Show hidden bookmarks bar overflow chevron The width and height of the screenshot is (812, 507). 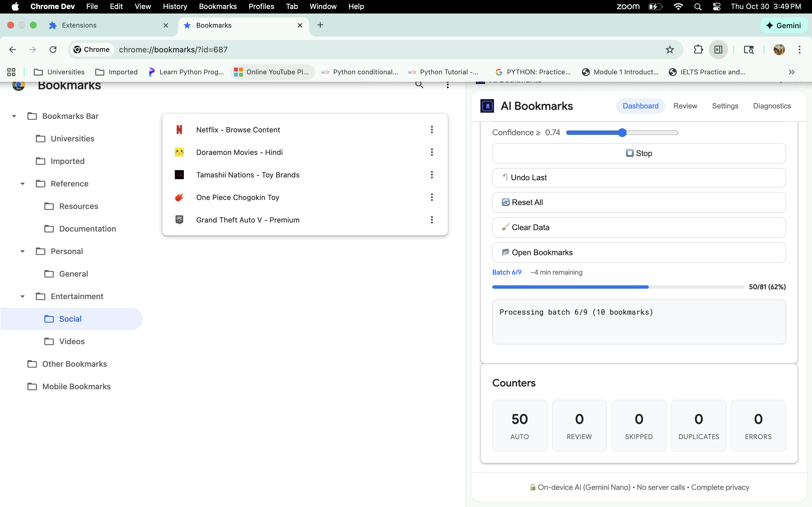tap(791, 72)
